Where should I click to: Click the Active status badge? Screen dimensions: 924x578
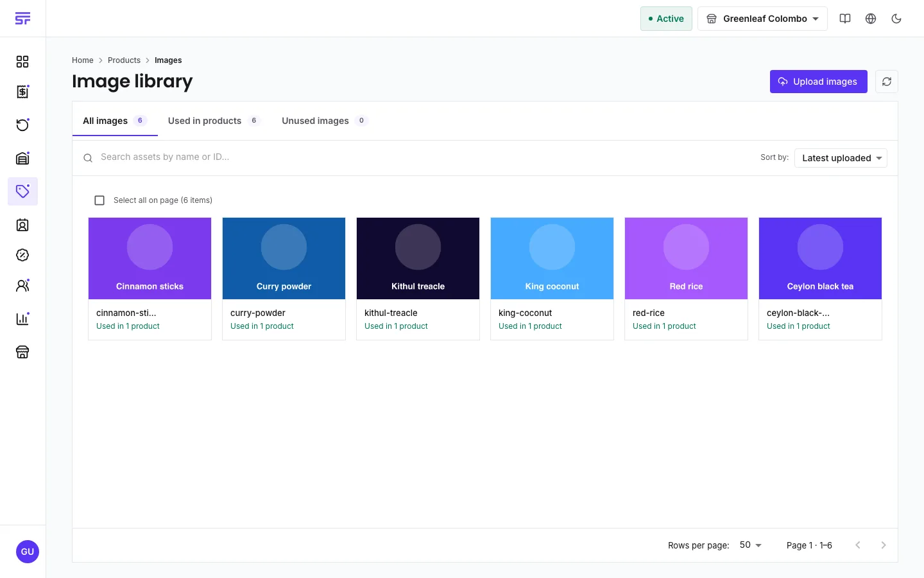(666, 19)
